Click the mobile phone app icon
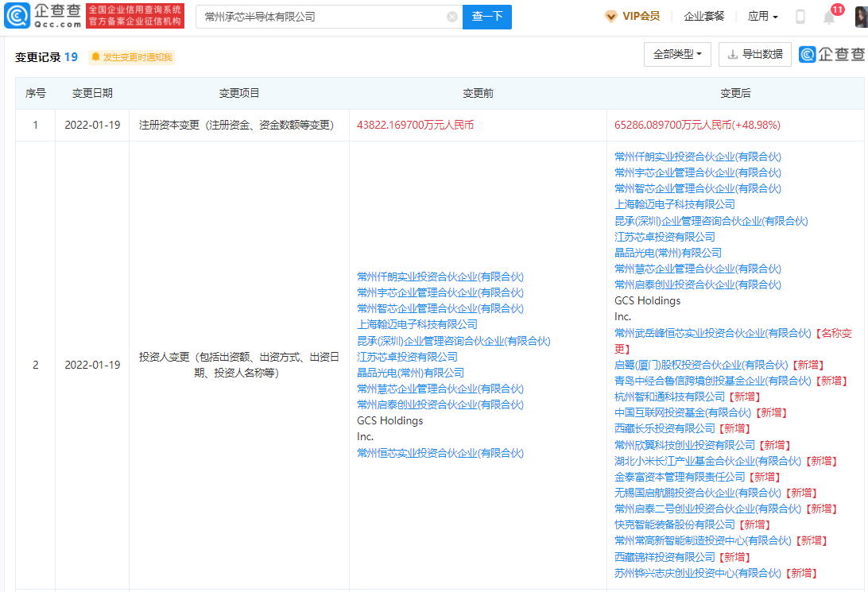 tap(800, 16)
